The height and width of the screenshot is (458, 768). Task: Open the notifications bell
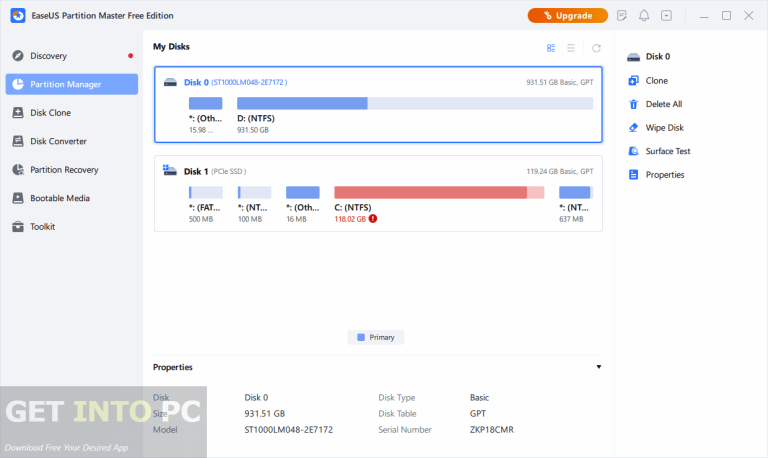pos(644,16)
